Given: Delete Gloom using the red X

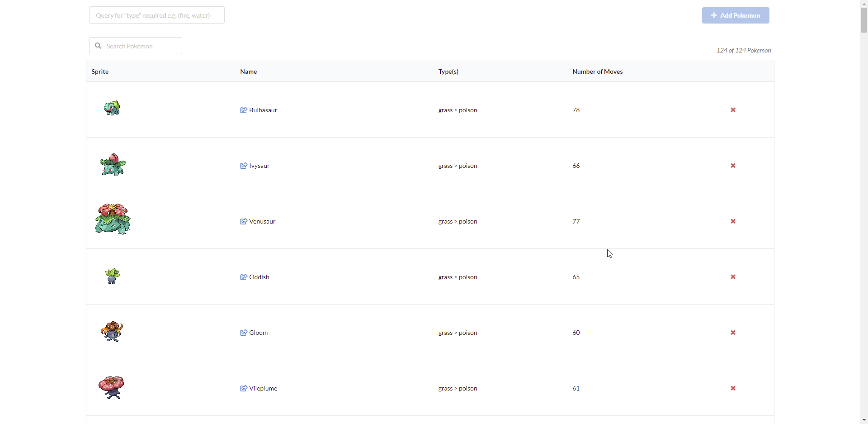Looking at the screenshot, I should pyautogui.click(x=732, y=333).
